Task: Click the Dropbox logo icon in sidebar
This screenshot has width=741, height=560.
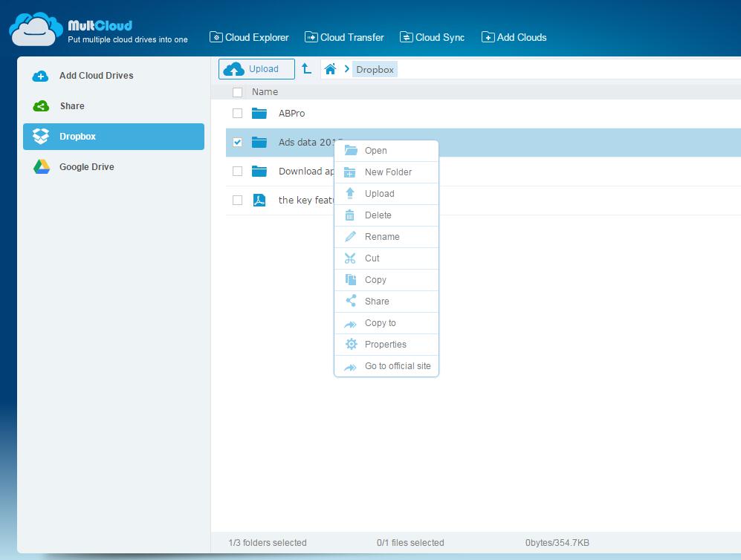Action: pyautogui.click(x=41, y=137)
